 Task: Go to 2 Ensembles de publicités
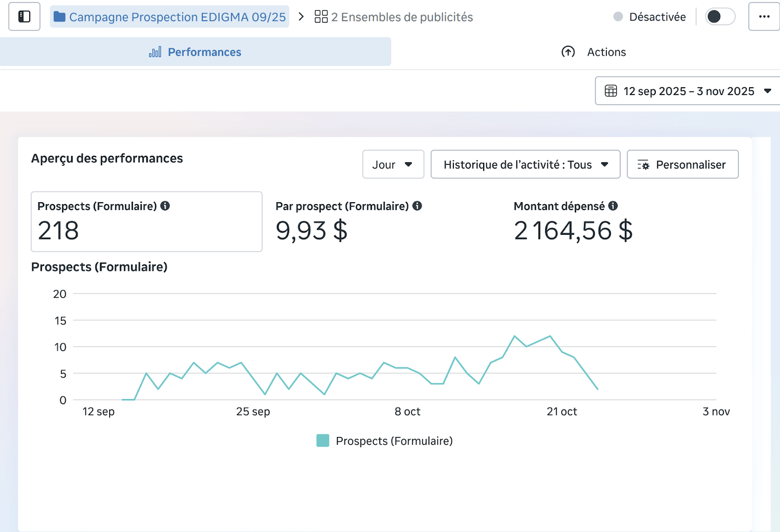401,17
